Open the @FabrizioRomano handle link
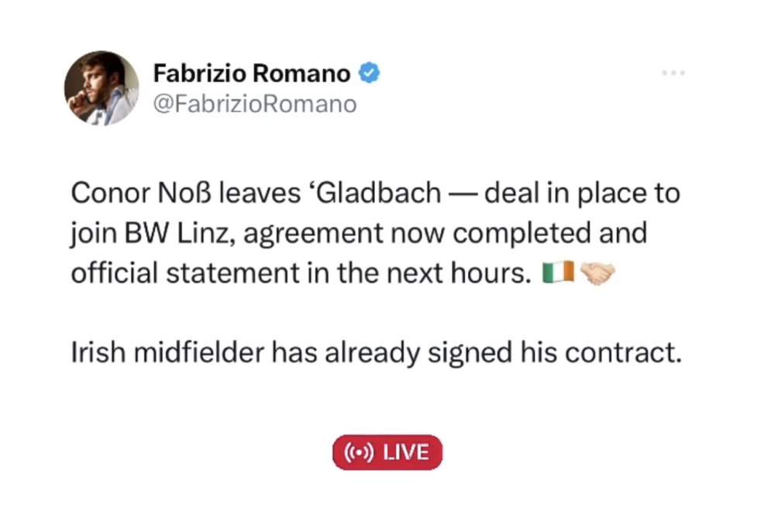 (x=254, y=105)
